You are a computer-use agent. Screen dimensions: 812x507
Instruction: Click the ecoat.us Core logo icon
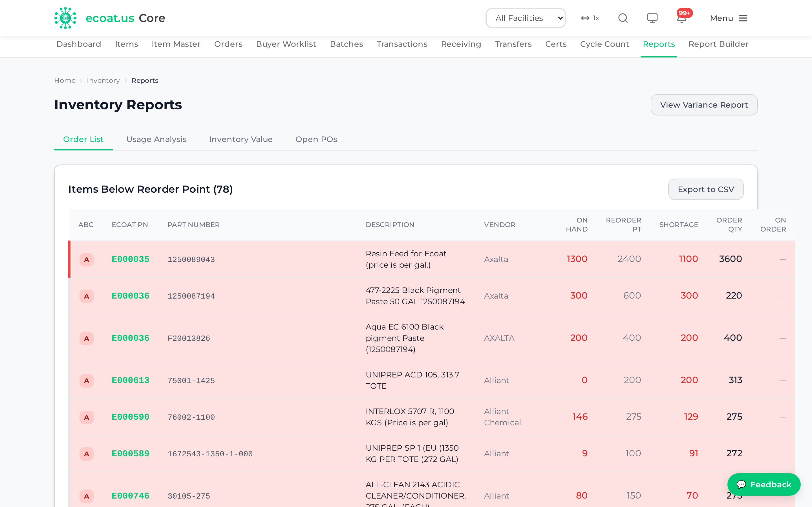(x=65, y=18)
